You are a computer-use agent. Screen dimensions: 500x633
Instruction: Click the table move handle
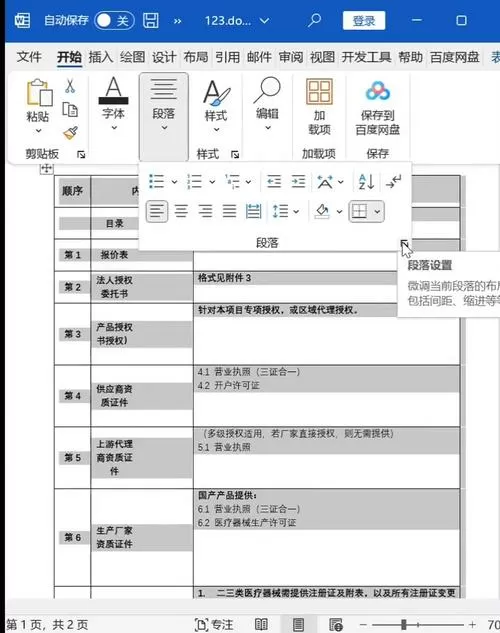pos(46,169)
